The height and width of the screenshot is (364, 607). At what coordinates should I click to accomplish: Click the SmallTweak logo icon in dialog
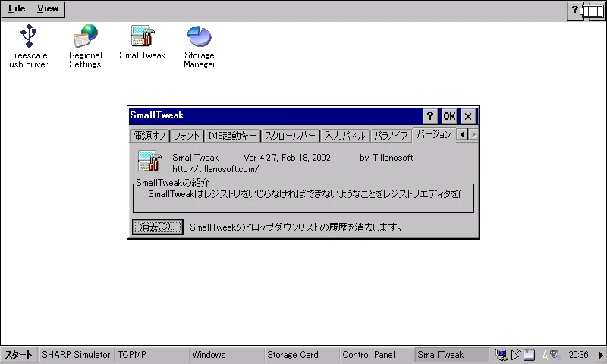pos(149,161)
